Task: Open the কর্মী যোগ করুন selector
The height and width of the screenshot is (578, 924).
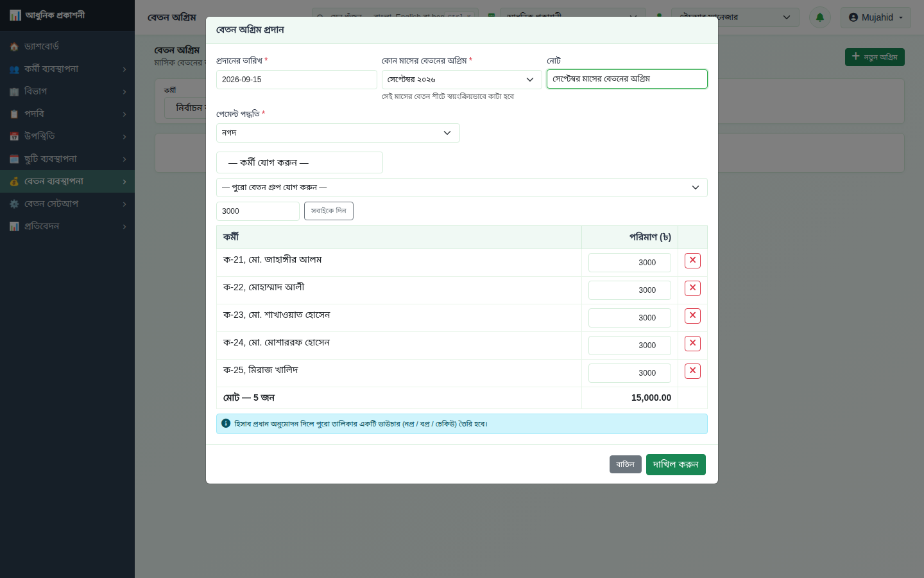Action: (x=300, y=162)
